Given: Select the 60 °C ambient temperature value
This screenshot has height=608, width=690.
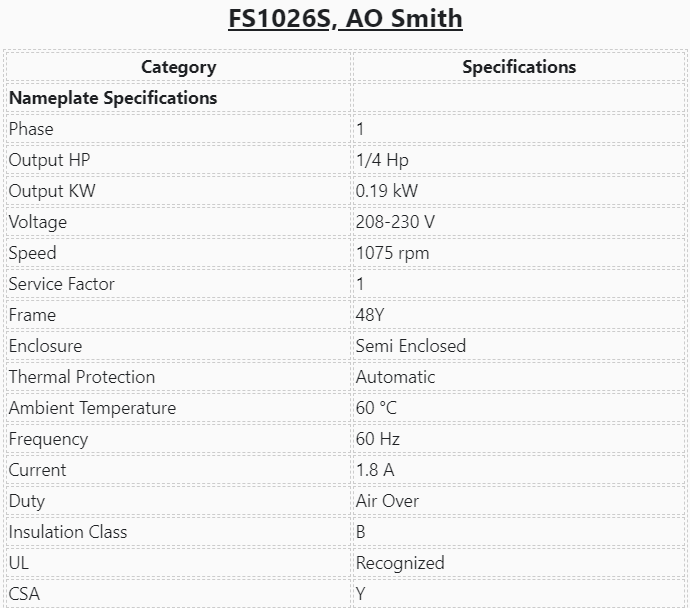Looking at the screenshot, I should 376,408.
